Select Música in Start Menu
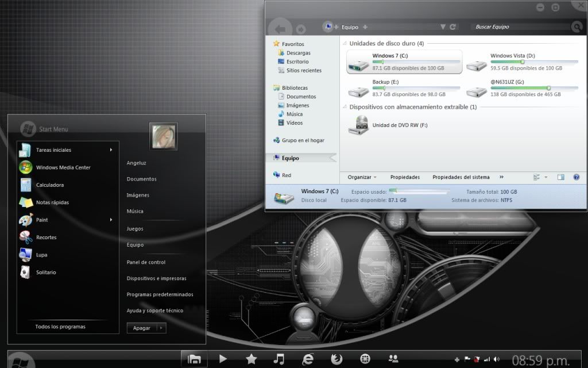Viewport: 588px width, 368px height. 135,212
